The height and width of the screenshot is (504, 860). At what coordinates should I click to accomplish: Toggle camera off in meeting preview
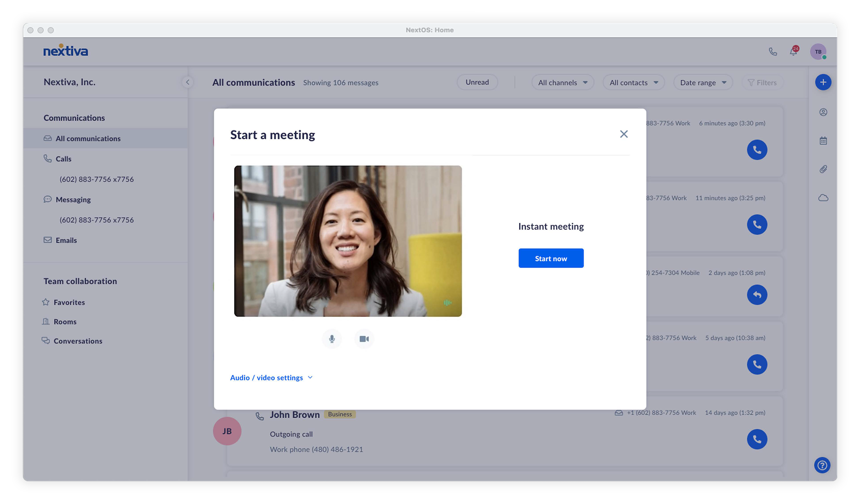click(364, 338)
